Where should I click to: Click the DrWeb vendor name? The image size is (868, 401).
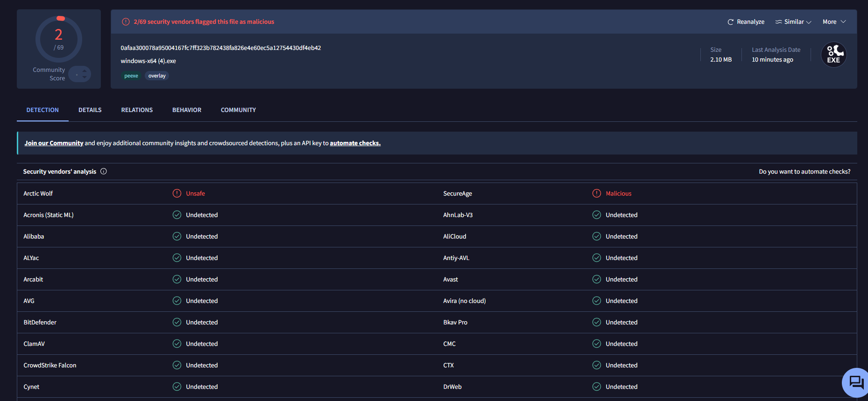452,387
